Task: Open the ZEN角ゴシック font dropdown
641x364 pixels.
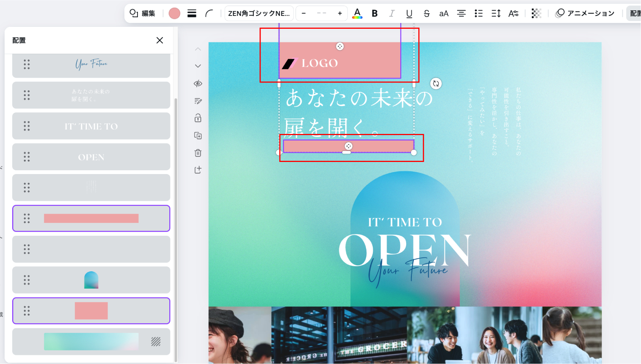Action: tap(259, 13)
